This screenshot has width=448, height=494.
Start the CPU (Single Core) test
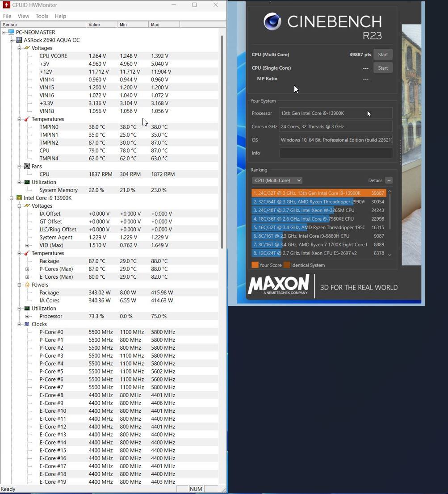tap(383, 68)
